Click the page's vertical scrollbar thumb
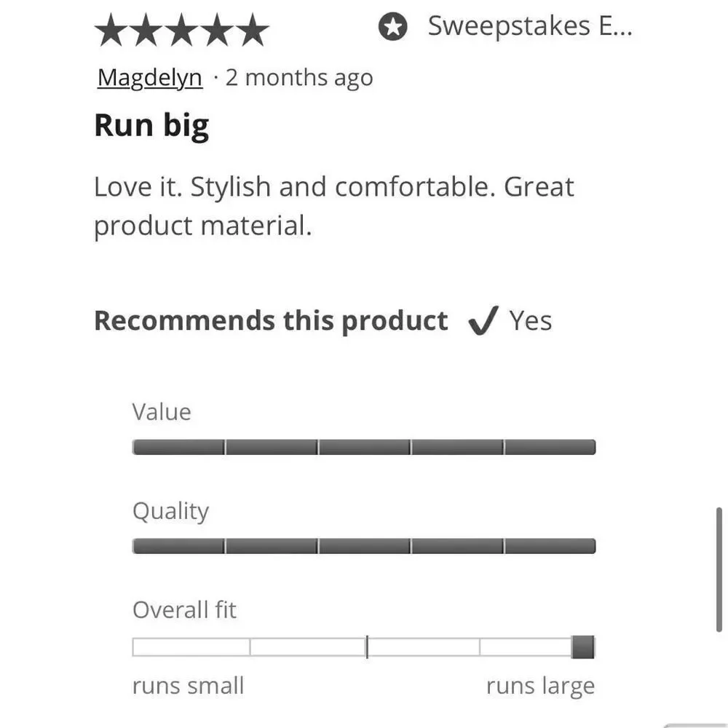The height and width of the screenshot is (728, 728). (719, 570)
